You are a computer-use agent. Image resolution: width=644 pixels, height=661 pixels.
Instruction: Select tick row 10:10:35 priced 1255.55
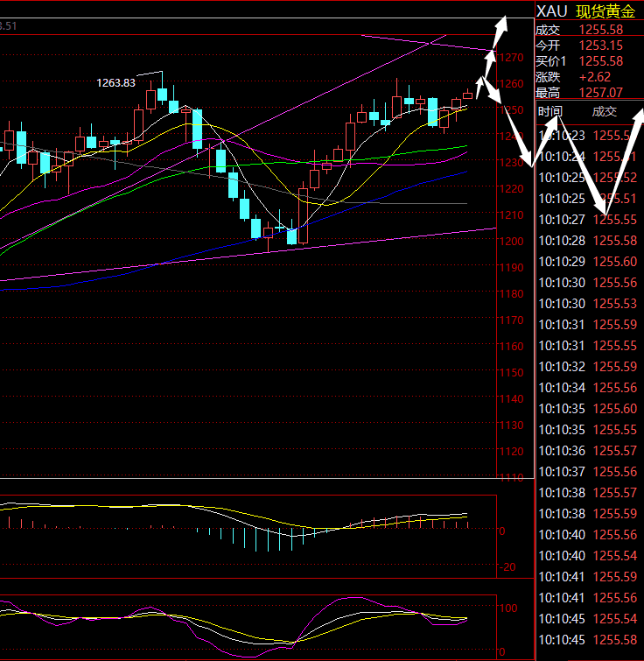click(589, 430)
